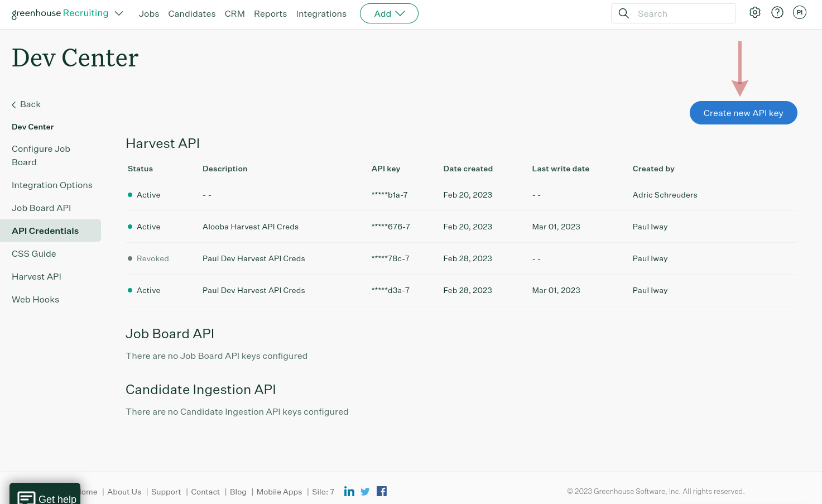Click the Job Board API section heading
The image size is (822, 504).
(x=170, y=334)
